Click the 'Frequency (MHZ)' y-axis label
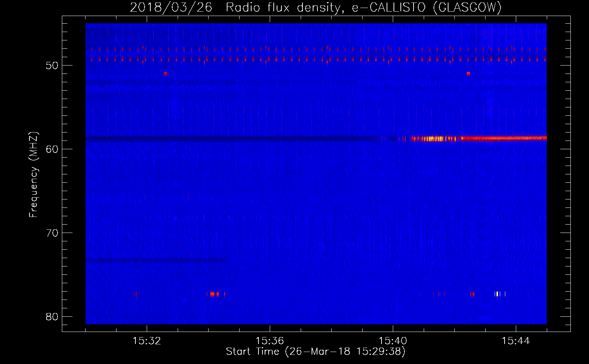589x364 pixels. pyautogui.click(x=33, y=175)
